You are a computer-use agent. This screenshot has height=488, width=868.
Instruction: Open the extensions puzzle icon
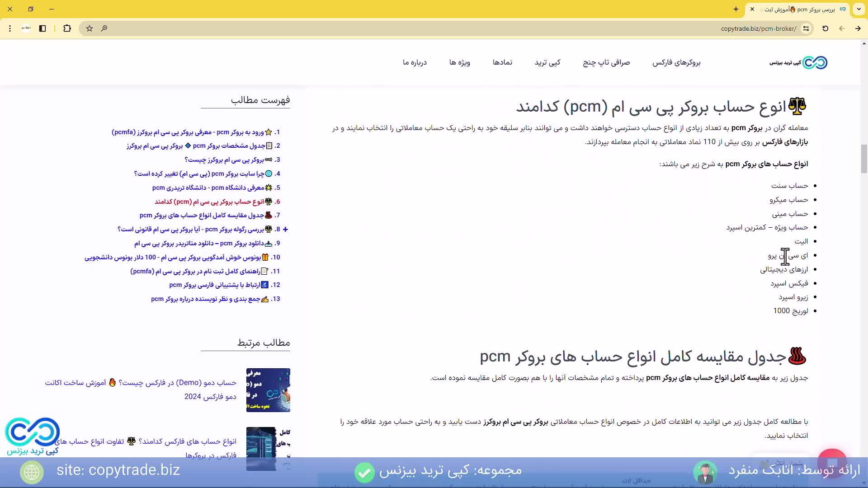point(67,28)
